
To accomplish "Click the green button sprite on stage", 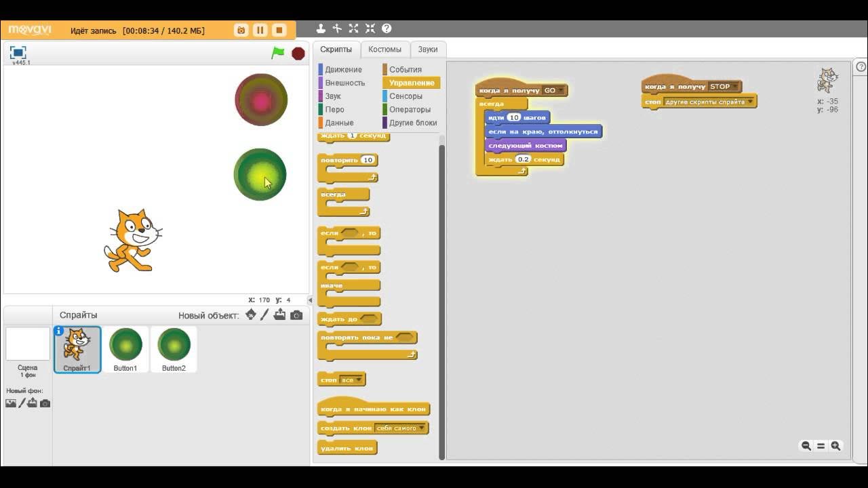I will [x=260, y=175].
